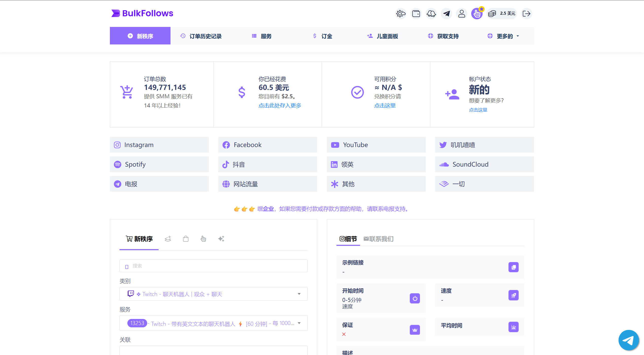Go to 服务 navigation tab
644x355 pixels.
tap(261, 36)
